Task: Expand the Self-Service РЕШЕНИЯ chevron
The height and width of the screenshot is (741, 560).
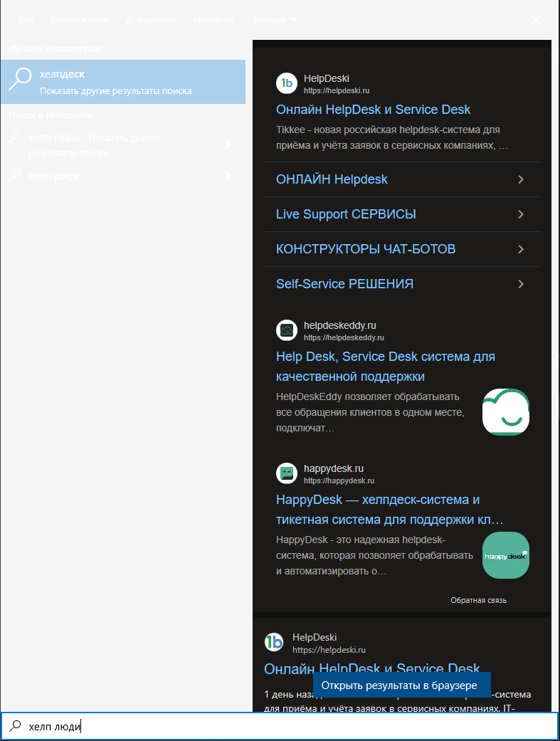Action: pyautogui.click(x=521, y=284)
